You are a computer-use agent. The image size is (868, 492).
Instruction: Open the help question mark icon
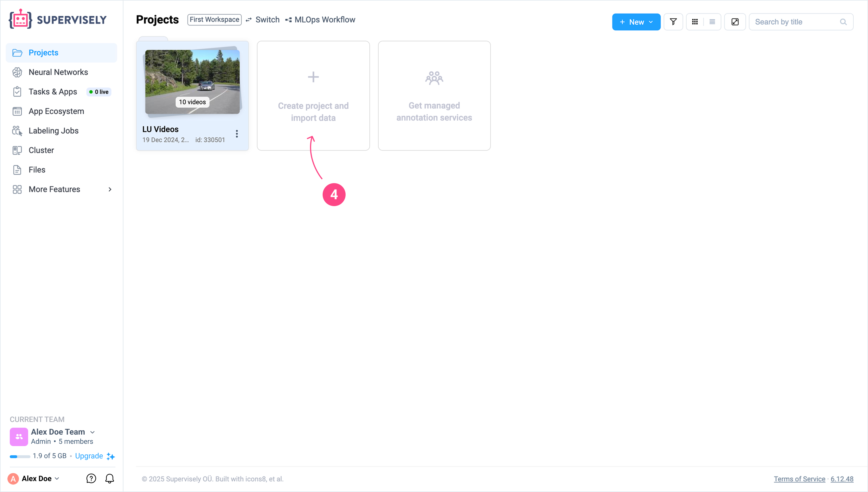point(91,479)
